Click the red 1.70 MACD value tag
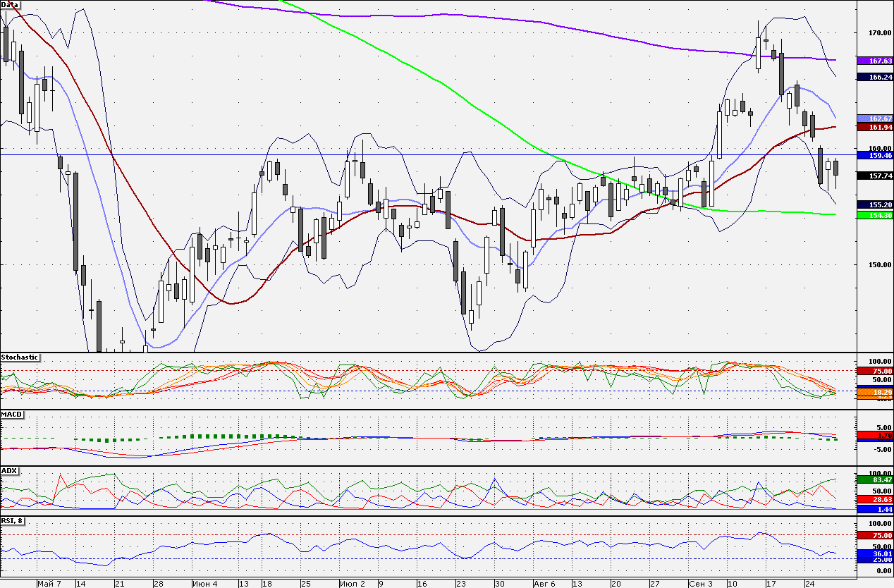The width and height of the screenshot is (894, 588). pyautogui.click(x=875, y=436)
